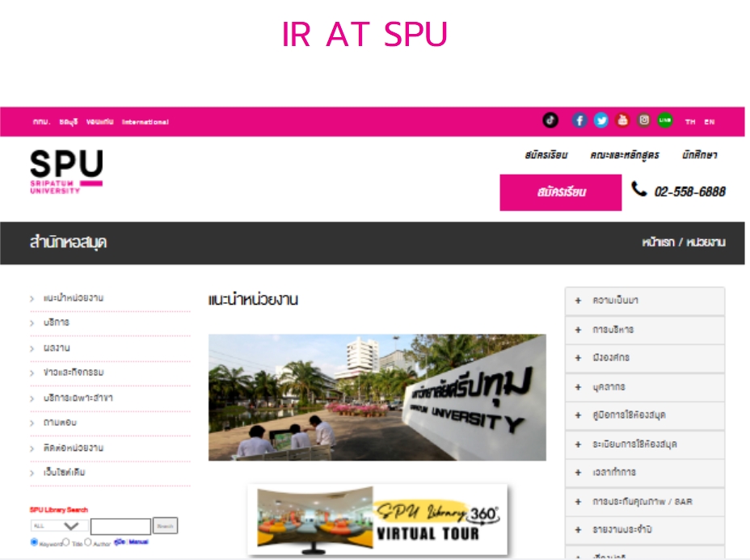Open the SPU Library 360 Virtual Tour banner
The image size is (750, 560).
point(377,520)
